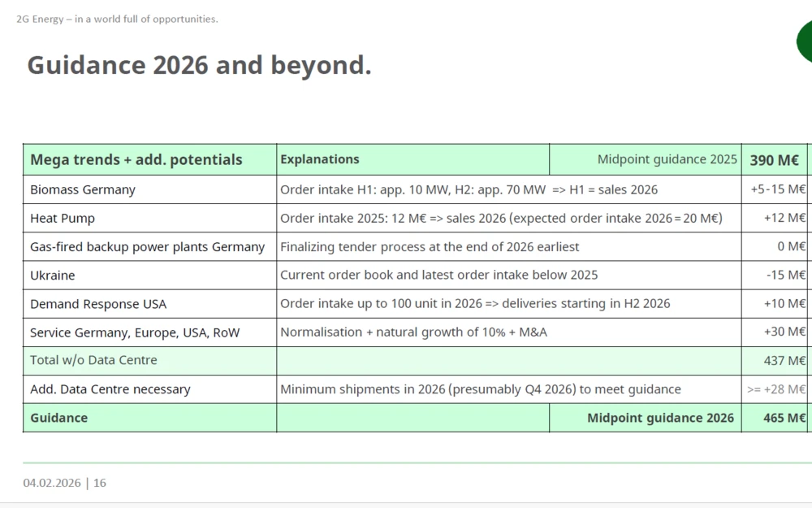Click the '>= +28 M€' data centre value

click(x=776, y=389)
